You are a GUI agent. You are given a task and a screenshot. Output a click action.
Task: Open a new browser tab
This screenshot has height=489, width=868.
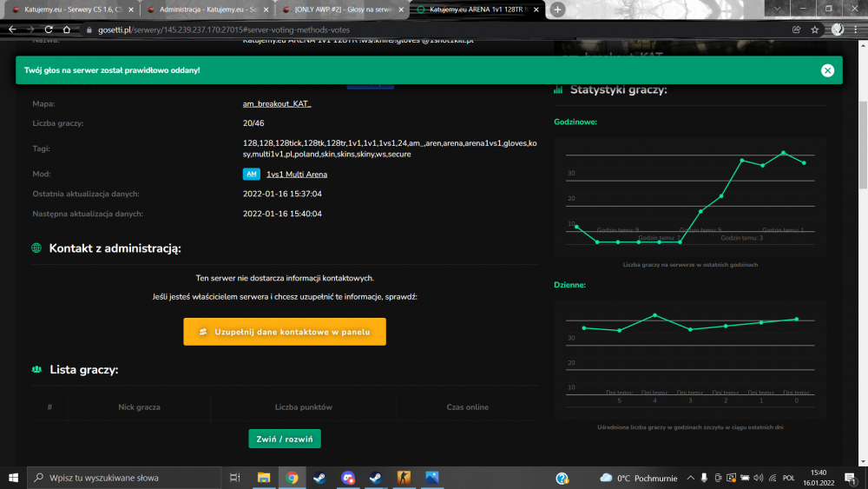pos(557,10)
